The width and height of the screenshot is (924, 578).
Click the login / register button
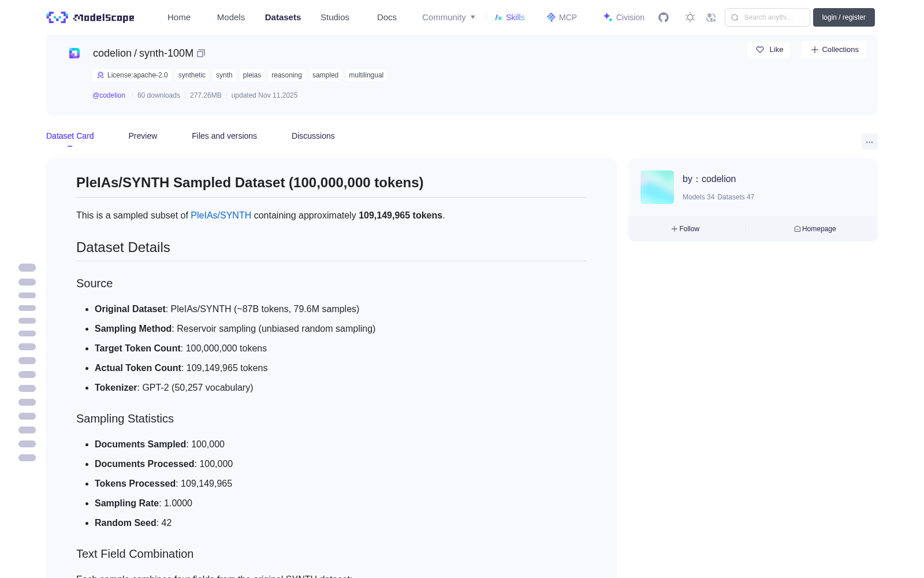844,17
